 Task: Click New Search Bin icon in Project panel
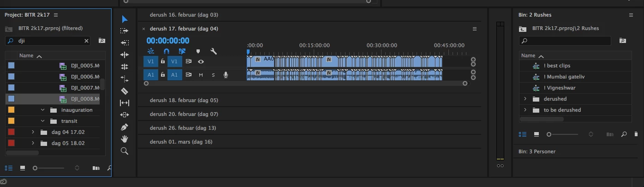tap(101, 41)
